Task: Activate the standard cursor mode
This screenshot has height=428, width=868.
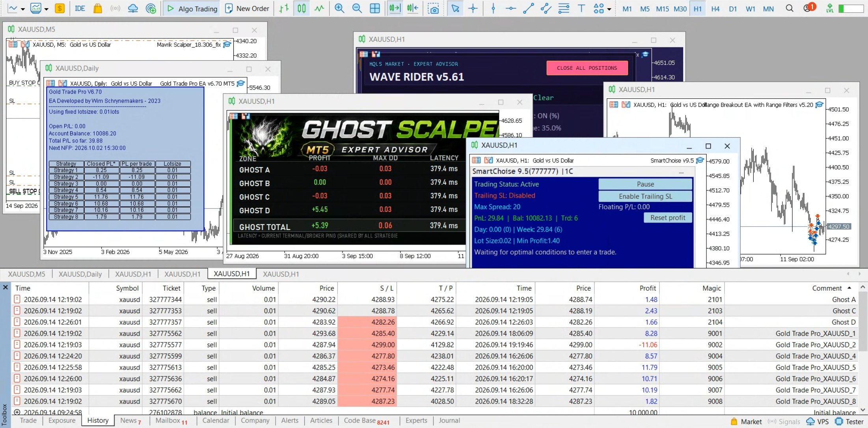Action: [455, 8]
